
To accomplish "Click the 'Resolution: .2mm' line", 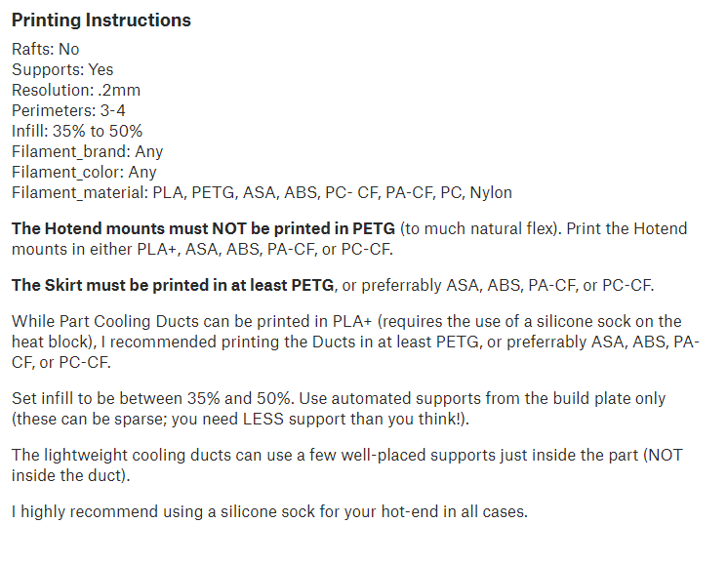I will click(x=76, y=90).
